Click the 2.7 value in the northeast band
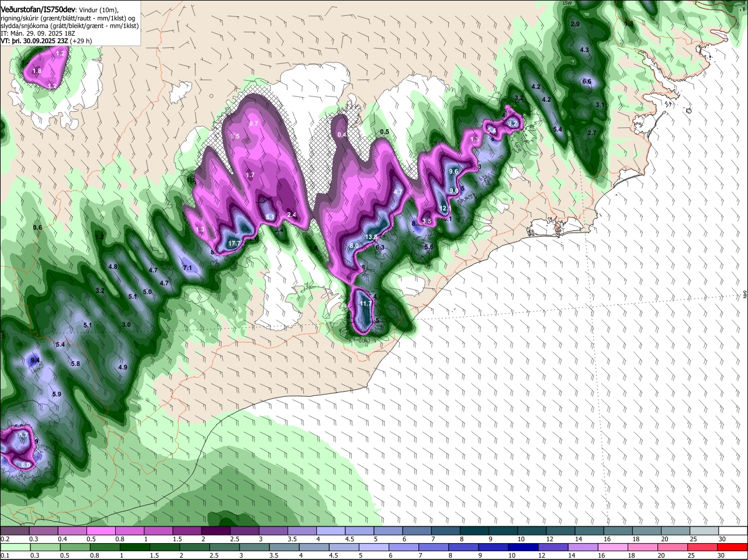 pos(592,133)
